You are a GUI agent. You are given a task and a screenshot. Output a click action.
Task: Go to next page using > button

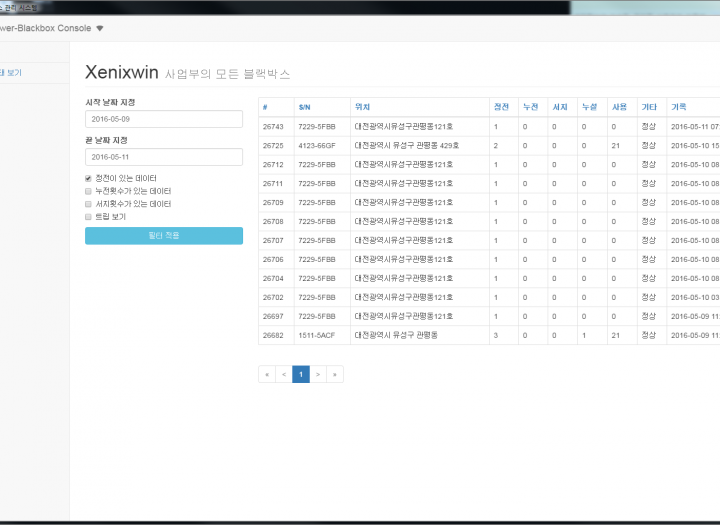(318, 374)
